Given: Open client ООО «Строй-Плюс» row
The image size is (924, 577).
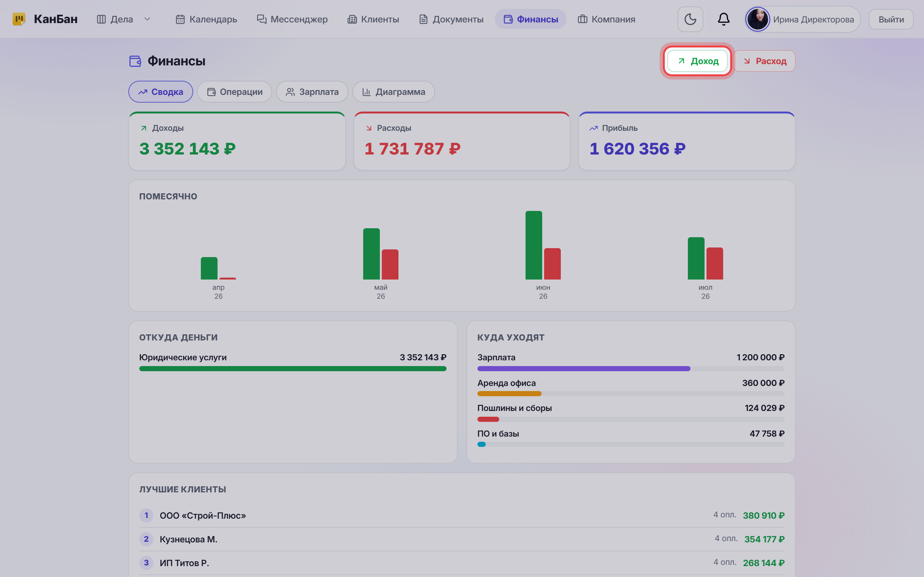Looking at the screenshot, I should pyautogui.click(x=462, y=515).
